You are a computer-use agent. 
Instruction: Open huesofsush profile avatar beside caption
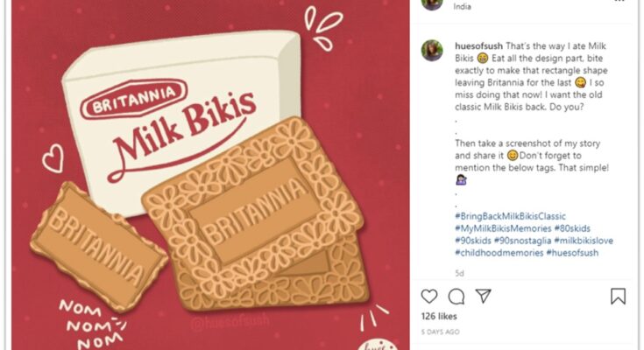coord(432,51)
